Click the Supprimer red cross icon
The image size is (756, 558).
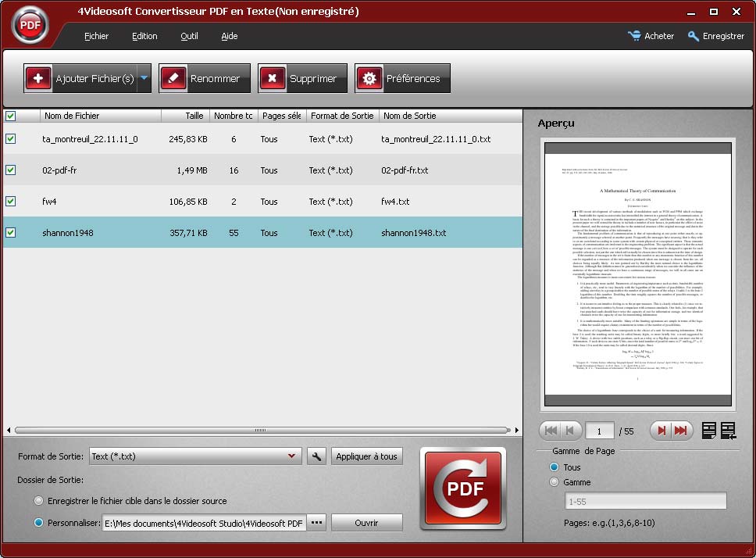pyautogui.click(x=273, y=77)
